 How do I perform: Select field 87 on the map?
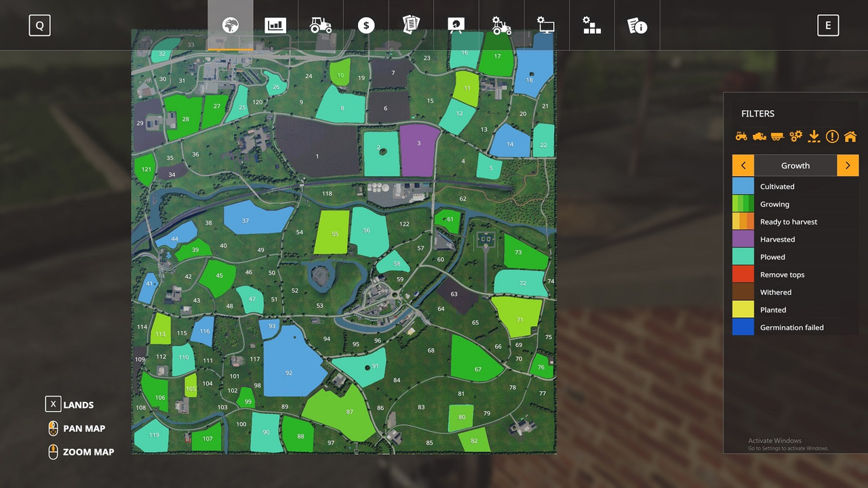340,413
